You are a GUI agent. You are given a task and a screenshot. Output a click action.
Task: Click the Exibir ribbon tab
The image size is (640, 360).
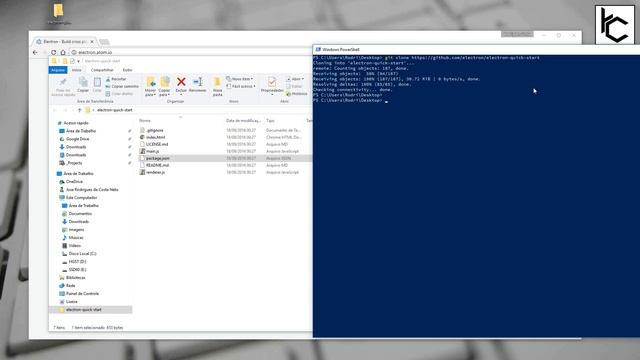click(127, 70)
